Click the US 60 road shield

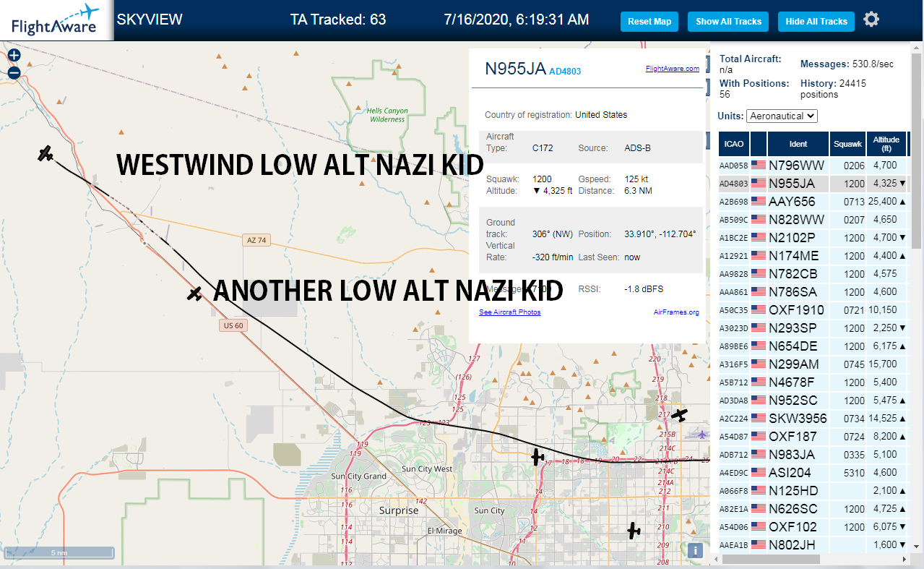[233, 325]
